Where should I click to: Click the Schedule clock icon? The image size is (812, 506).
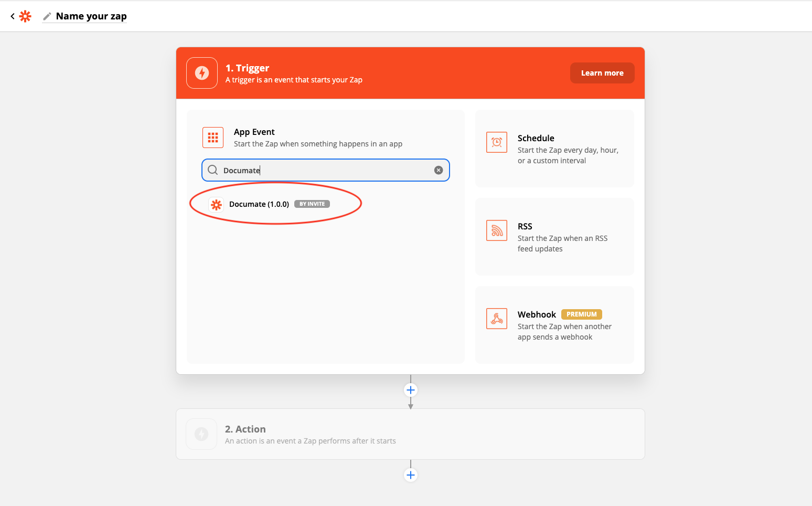[x=497, y=142]
